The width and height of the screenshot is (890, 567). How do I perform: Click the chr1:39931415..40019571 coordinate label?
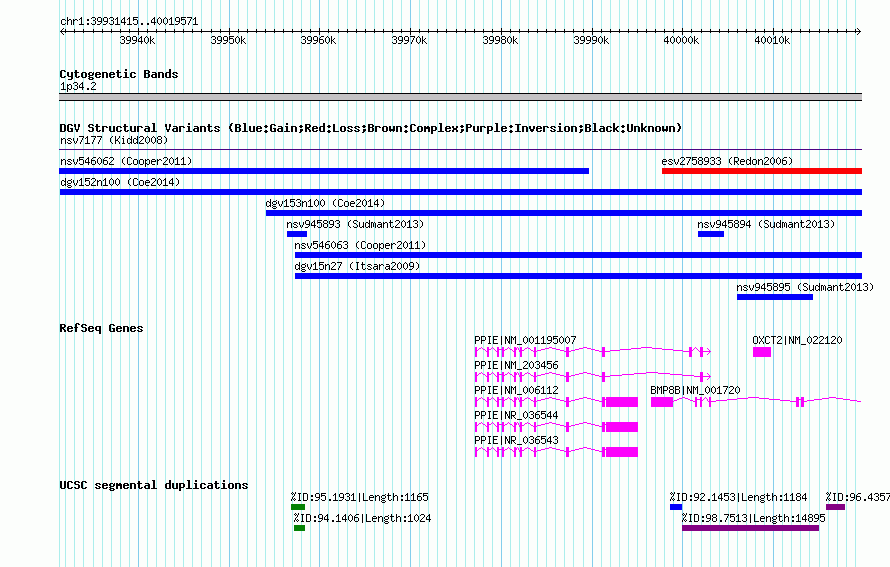pos(129,22)
